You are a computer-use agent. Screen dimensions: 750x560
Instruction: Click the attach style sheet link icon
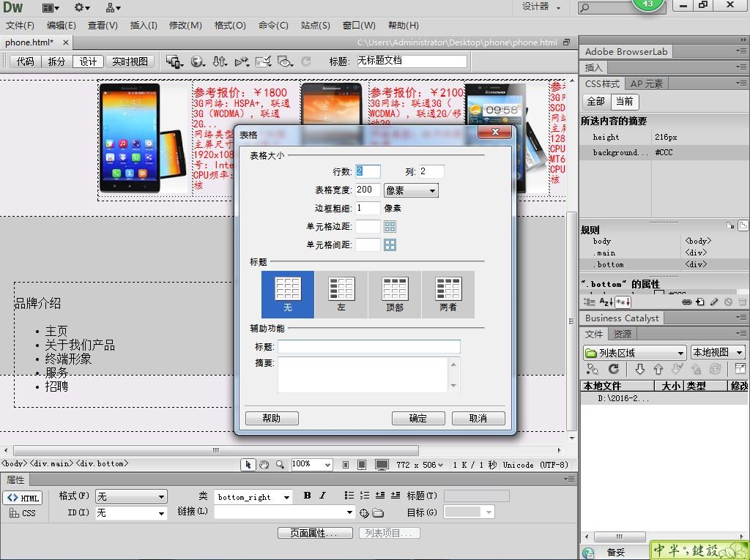point(686,302)
